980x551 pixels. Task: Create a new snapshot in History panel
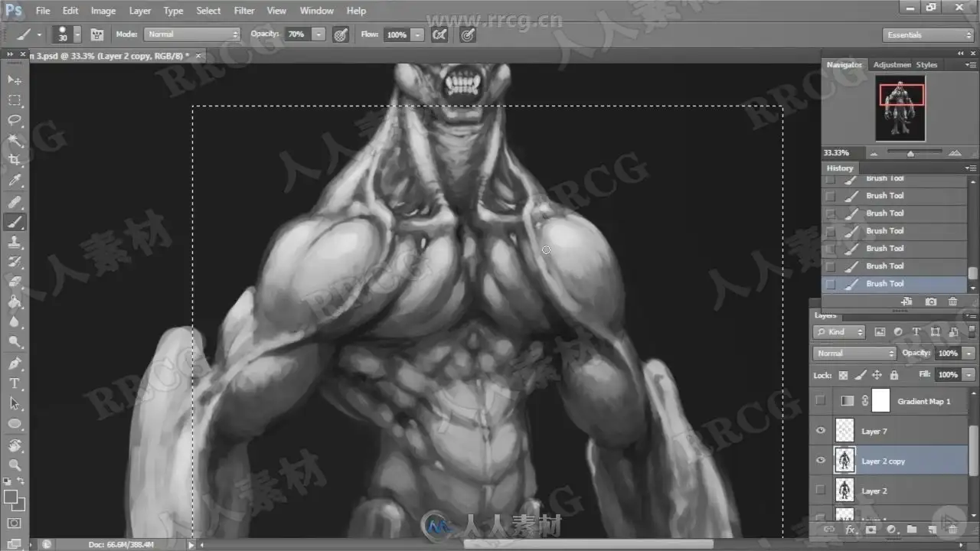coord(930,302)
